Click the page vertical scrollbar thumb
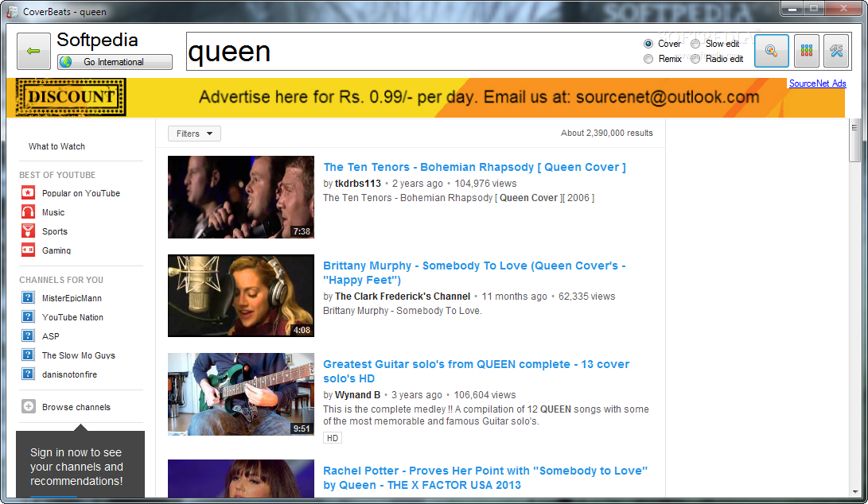 (854, 141)
